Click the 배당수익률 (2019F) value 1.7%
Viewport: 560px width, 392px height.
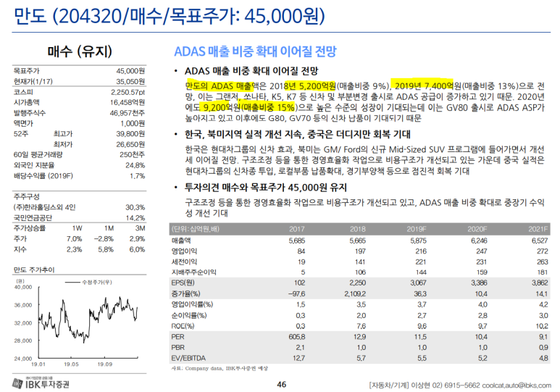pyautogui.click(x=138, y=175)
